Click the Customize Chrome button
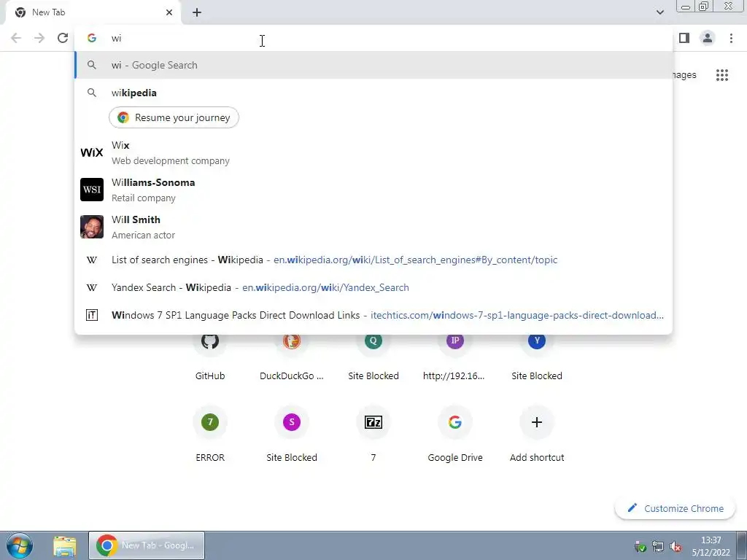 [x=675, y=508]
